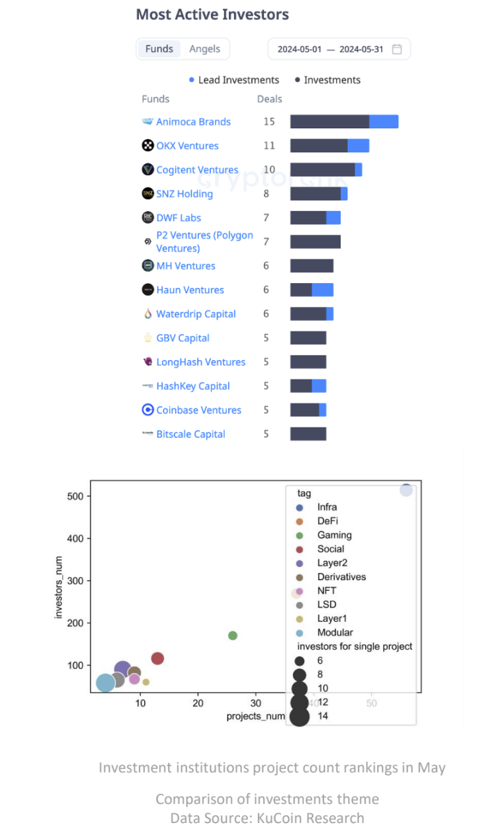Toggle the Investments legend item
Viewport: 504px width, 831px height.
point(327,80)
